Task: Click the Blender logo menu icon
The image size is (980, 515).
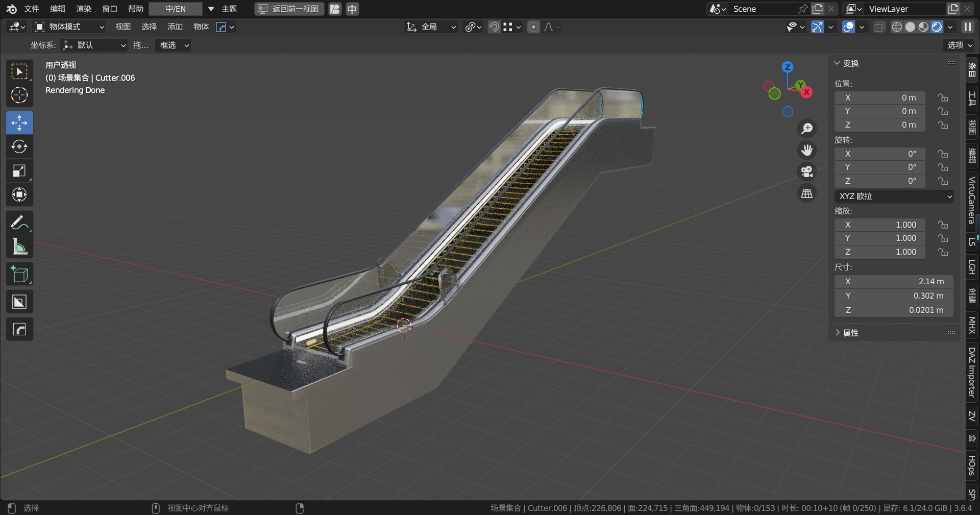Action: pos(11,9)
